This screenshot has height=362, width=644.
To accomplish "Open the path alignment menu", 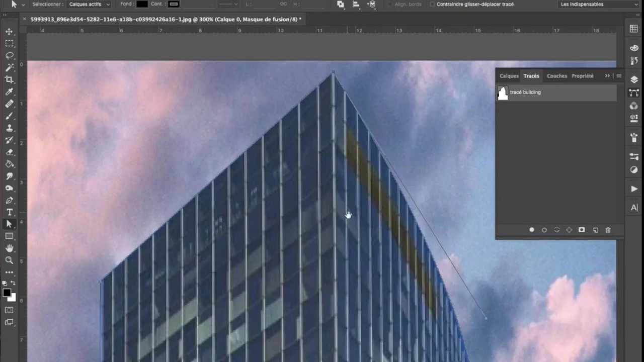I will (x=356, y=4).
